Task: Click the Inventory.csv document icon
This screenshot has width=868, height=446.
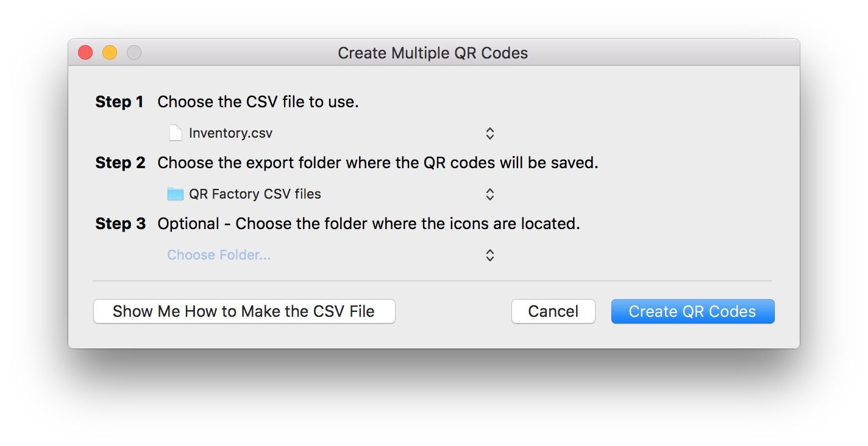Action: click(x=176, y=133)
